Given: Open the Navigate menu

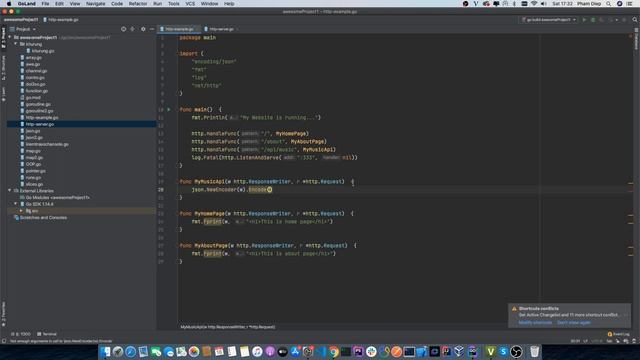Looking at the screenshot, I should coord(96,4).
